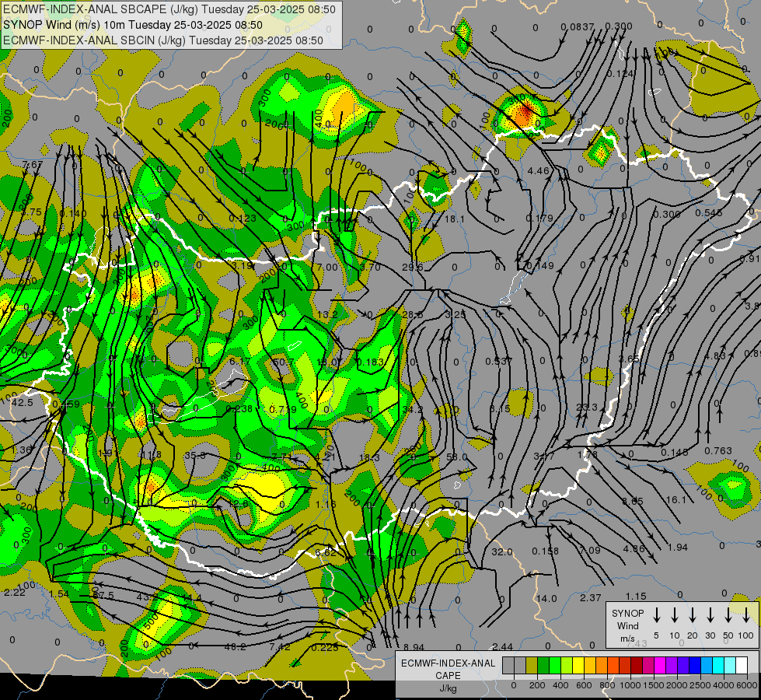
Task: Click the map value 58.0
Action: click(x=456, y=457)
